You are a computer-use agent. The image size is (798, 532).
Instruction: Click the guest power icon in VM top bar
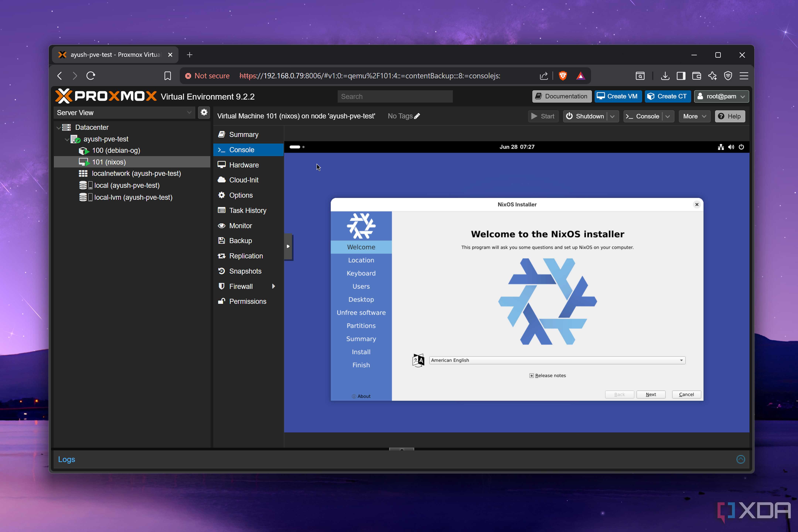[741, 147]
